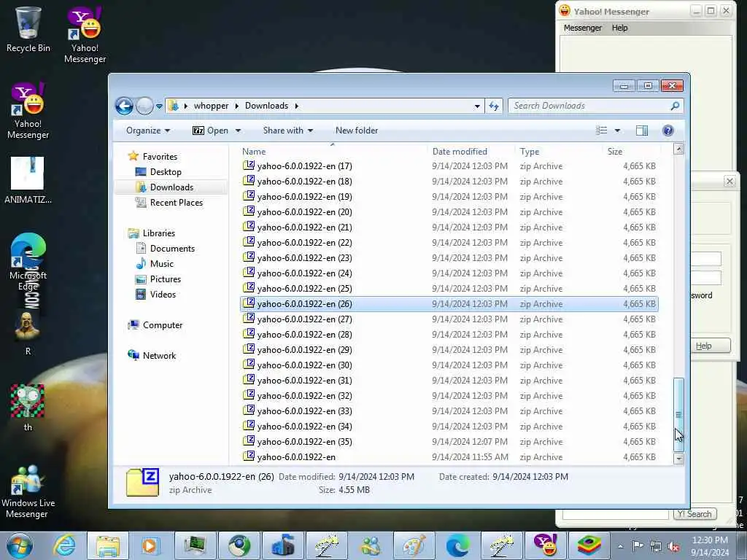Select Recent Places in navigation pane
Viewport: 747px width, 560px height.
pos(176,203)
